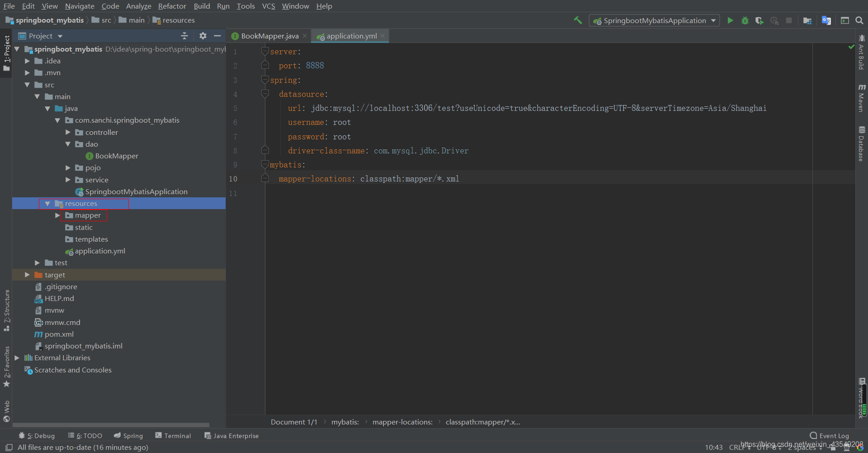Click the Event Log balloon icon
This screenshot has width=868, height=453.
[x=813, y=435]
